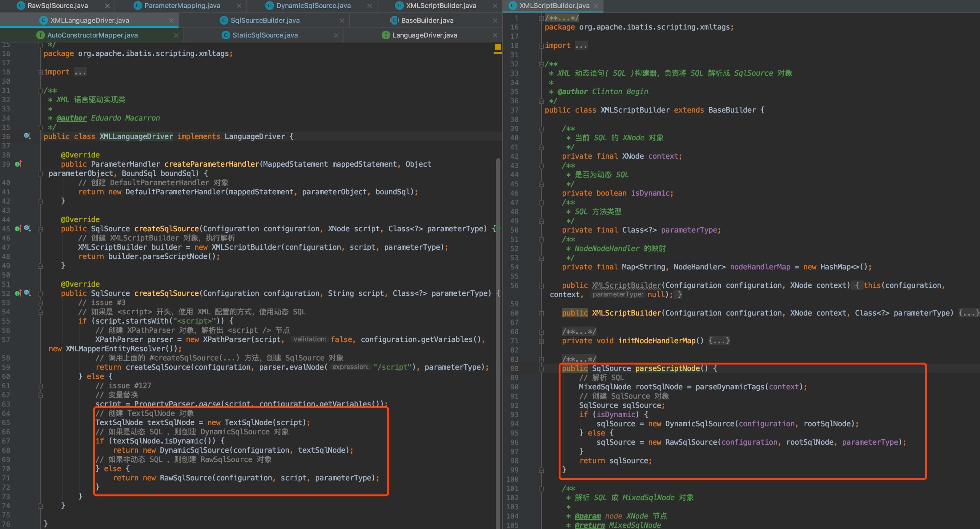Select the LanguageDriver.java tab

click(x=425, y=35)
